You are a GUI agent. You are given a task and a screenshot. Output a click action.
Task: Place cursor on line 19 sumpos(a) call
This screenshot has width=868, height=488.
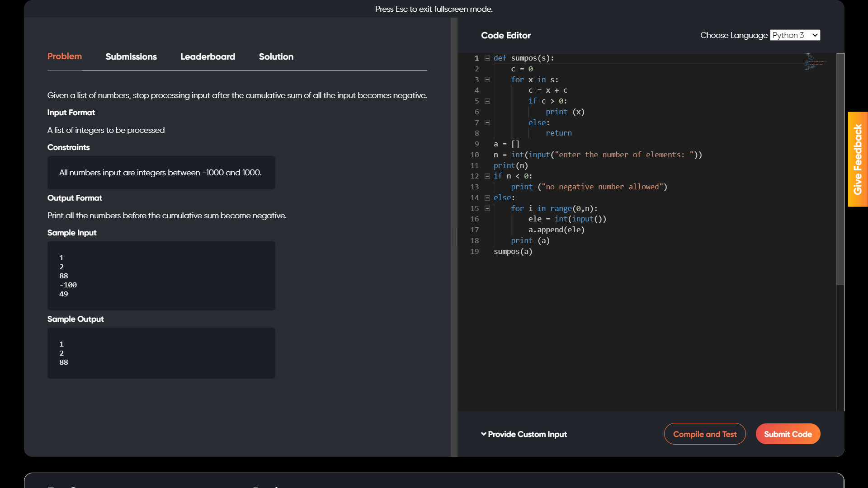pos(513,252)
